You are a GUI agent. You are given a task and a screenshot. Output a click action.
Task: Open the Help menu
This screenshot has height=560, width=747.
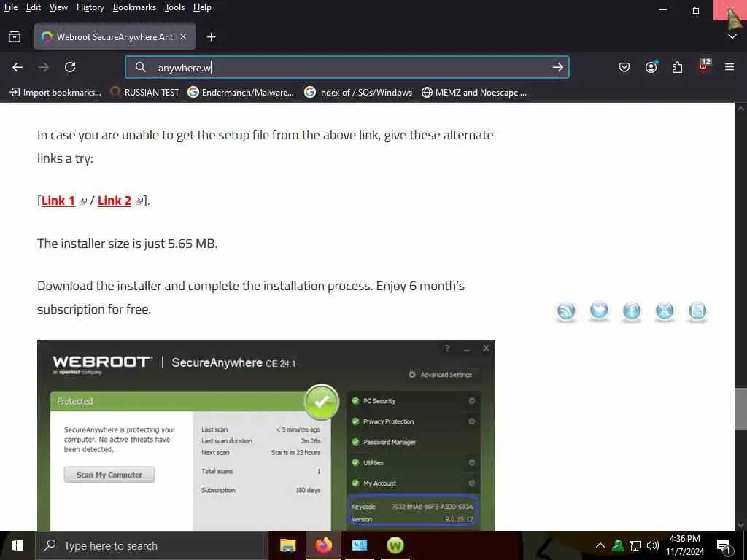[x=202, y=7]
